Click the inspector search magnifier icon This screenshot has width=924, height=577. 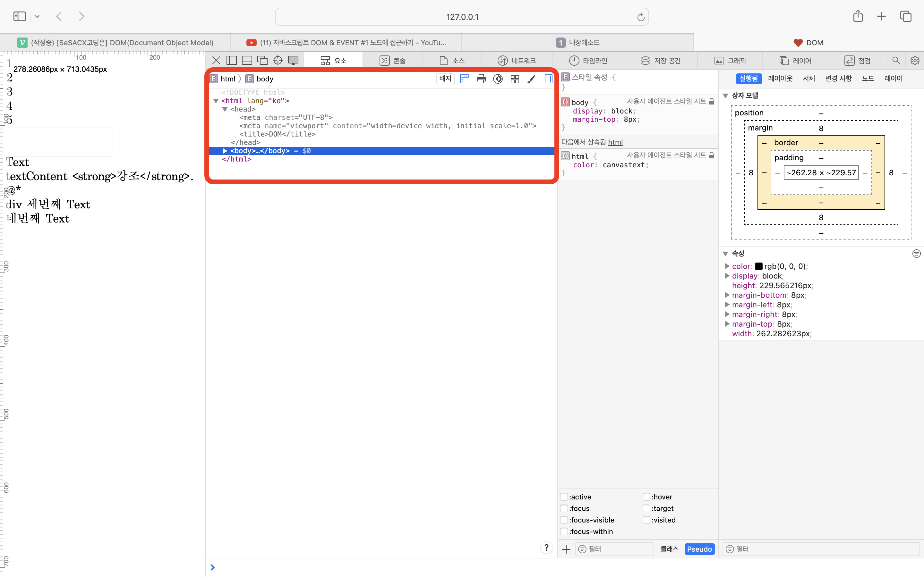pos(896,60)
